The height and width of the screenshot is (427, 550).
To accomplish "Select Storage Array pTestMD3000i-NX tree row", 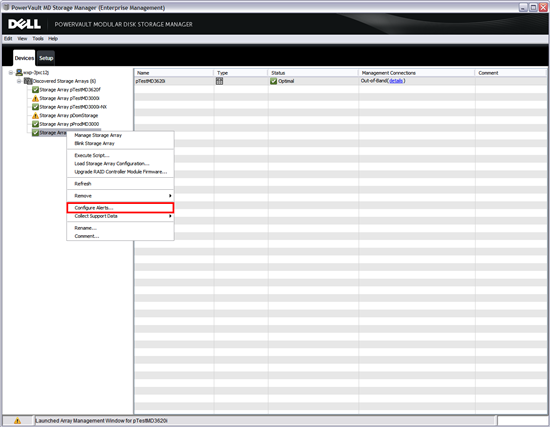I will 73,107.
